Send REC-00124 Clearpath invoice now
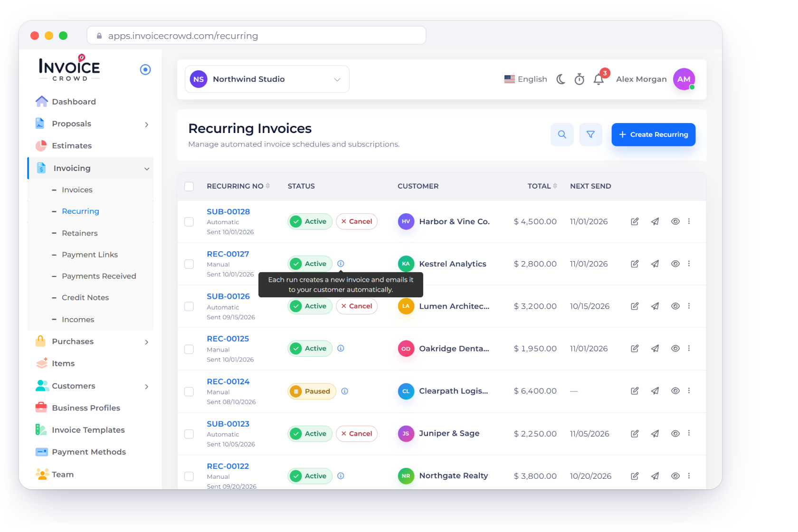Viewport: 798px width, 532px height. pyautogui.click(x=655, y=391)
